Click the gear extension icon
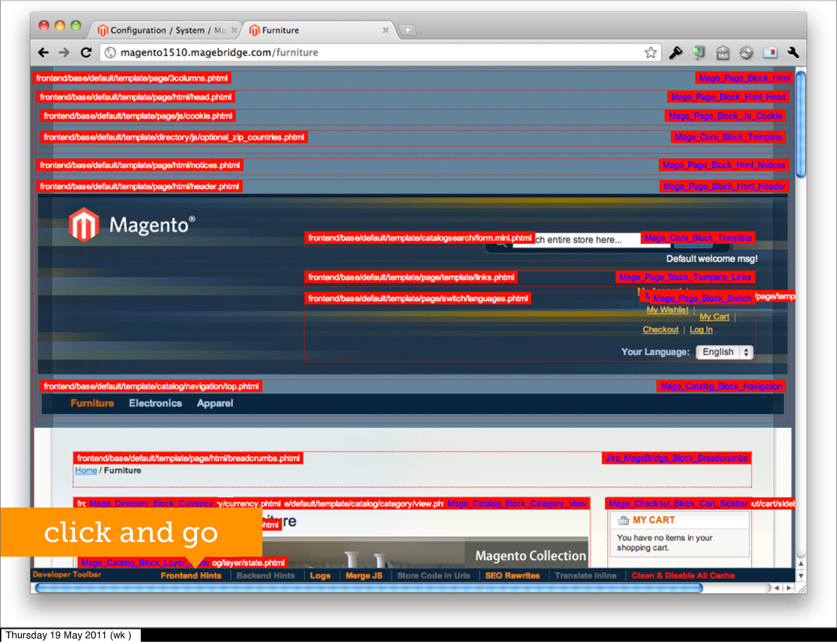The image size is (837, 644). [746, 52]
